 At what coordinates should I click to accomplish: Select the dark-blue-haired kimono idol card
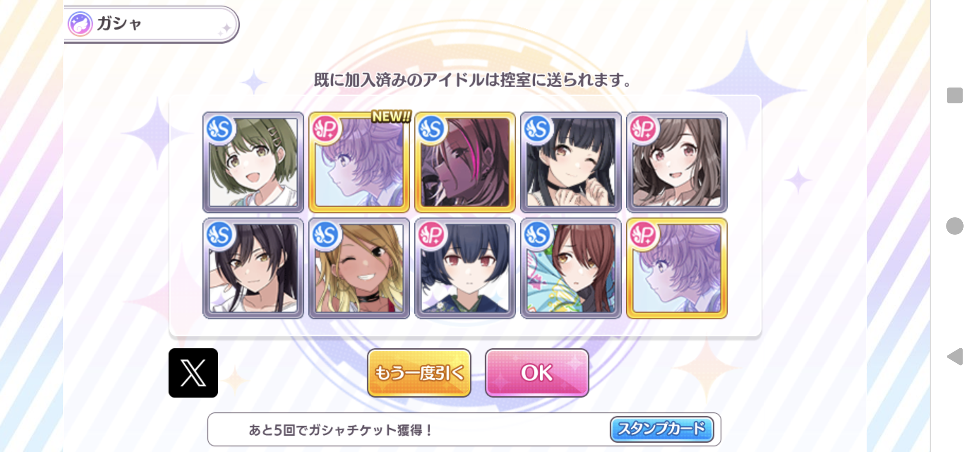pyautogui.click(x=465, y=268)
